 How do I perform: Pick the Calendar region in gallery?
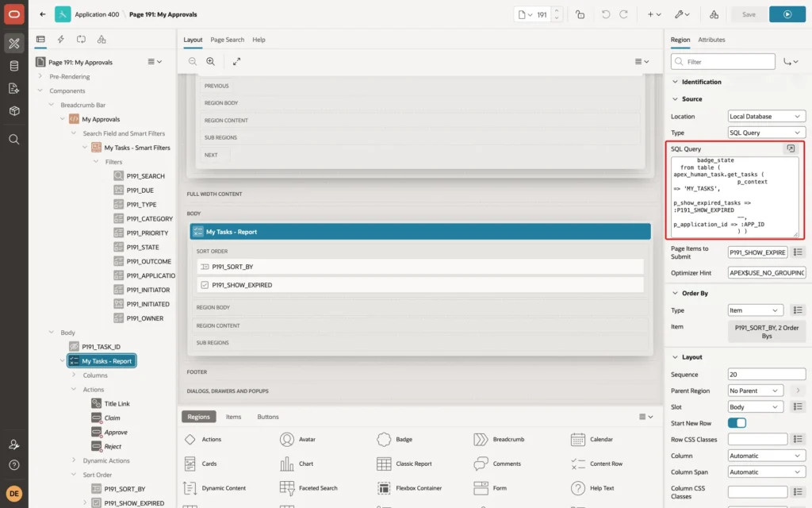[593, 440]
